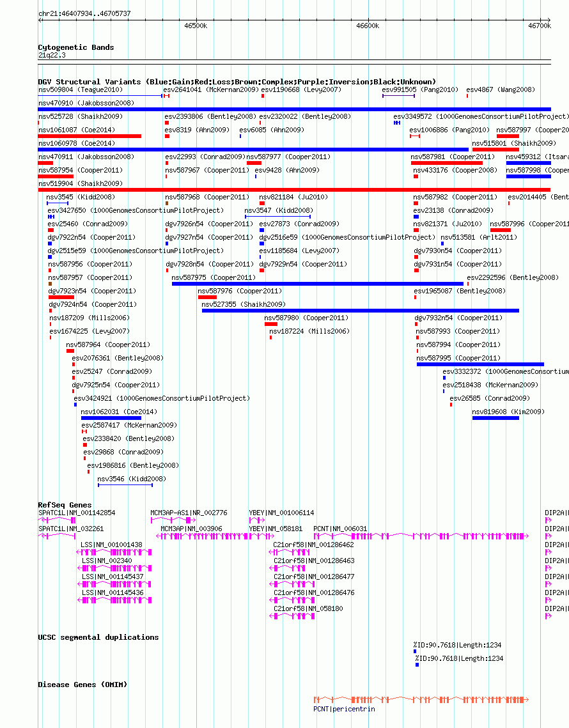The height and width of the screenshot is (728, 569).
Task: Select variant nsv1061087 (Coe2014)
Action: pyautogui.click(x=77, y=130)
